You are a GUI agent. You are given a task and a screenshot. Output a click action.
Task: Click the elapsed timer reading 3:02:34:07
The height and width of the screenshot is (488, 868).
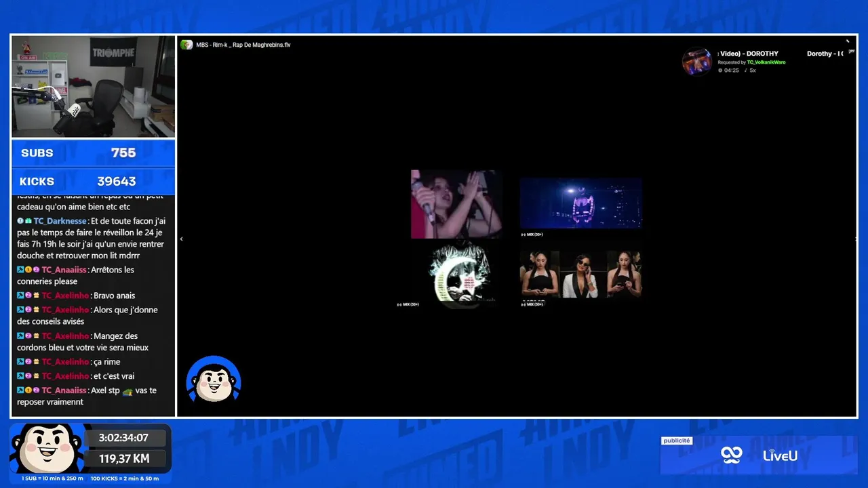click(x=123, y=438)
